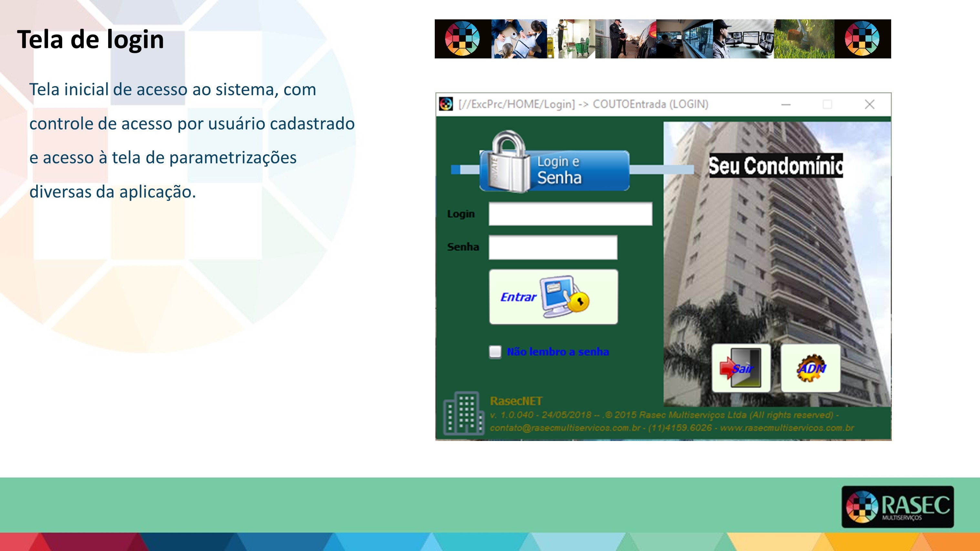
Task: Minimize the COUTOEntrada login window
Action: click(786, 104)
